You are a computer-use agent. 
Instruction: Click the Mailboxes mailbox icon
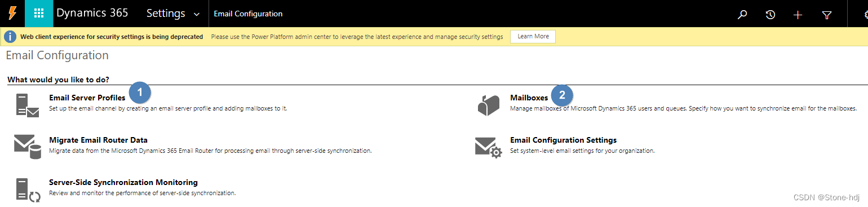point(488,105)
